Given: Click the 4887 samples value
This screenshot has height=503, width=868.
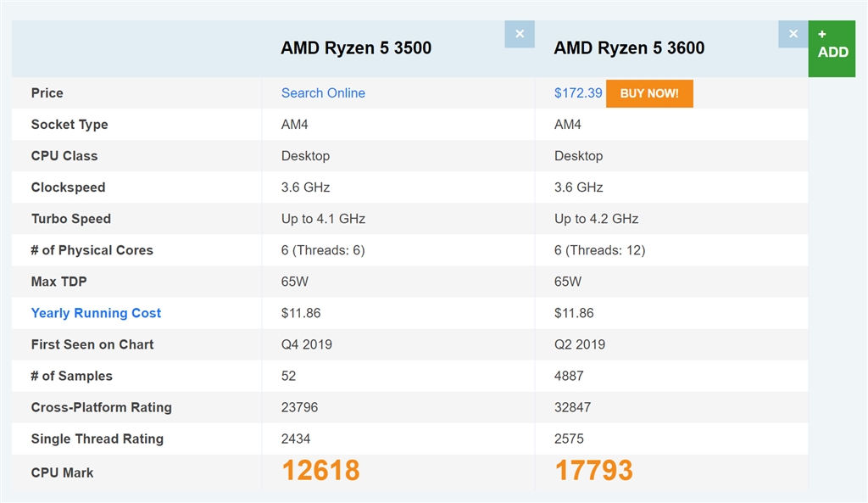Looking at the screenshot, I should (x=569, y=376).
